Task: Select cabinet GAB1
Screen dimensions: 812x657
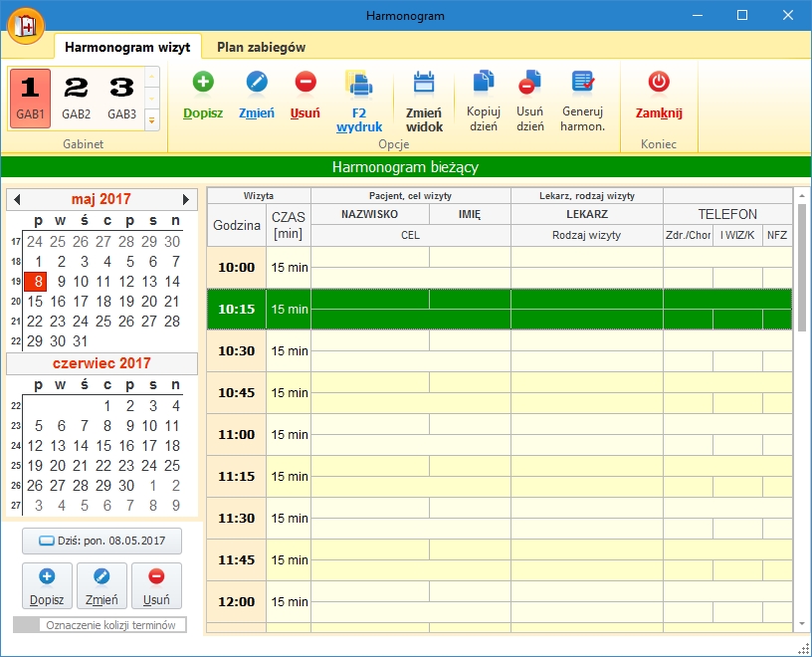Action: point(31,98)
